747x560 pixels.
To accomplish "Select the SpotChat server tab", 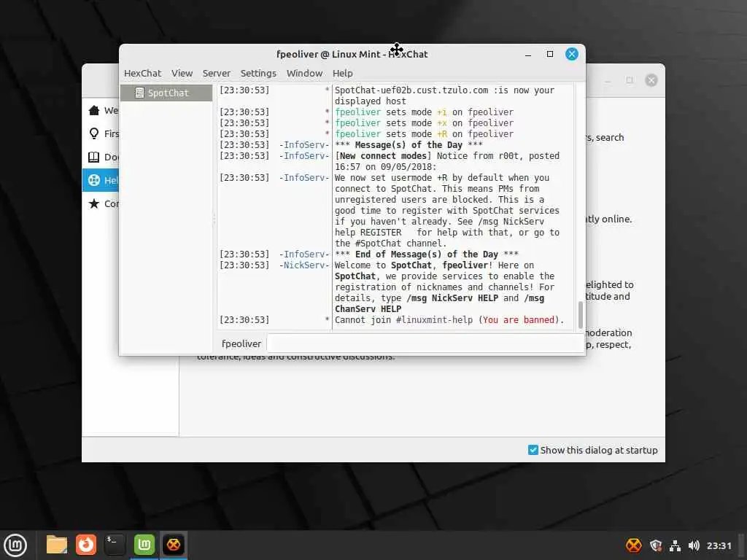I will [166, 93].
